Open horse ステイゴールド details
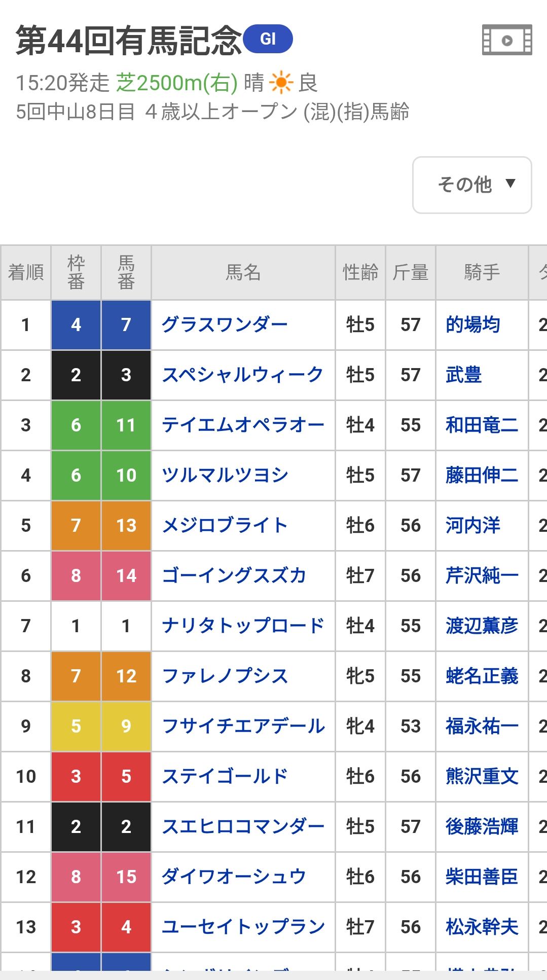Screen dimensions: 547x980 tap(225, 776)
